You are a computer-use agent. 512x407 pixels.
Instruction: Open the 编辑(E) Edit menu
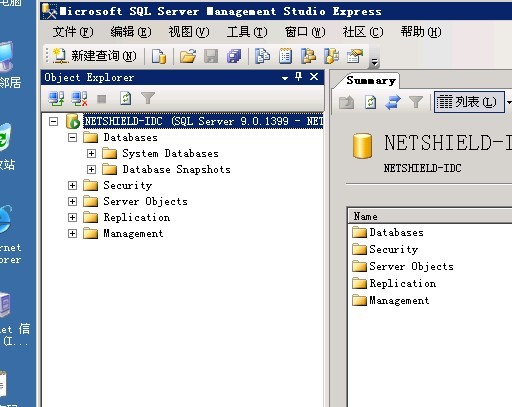pyautogui.click(x=131, y=32)
